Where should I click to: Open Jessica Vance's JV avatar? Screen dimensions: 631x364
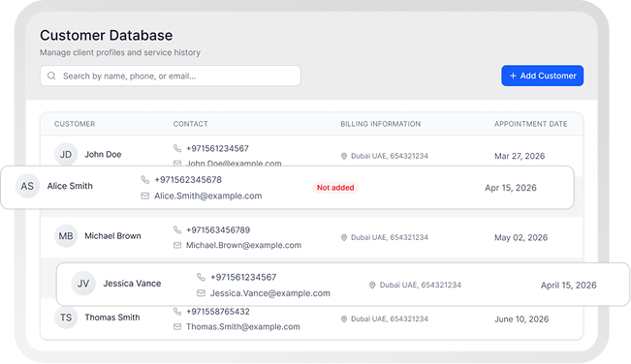83,284
